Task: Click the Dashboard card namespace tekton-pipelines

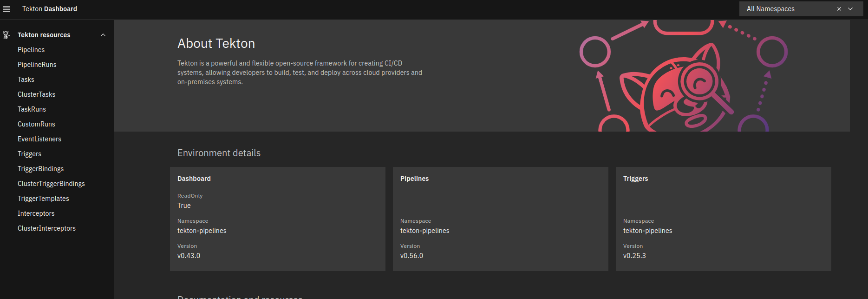Action: click(202, 231)
